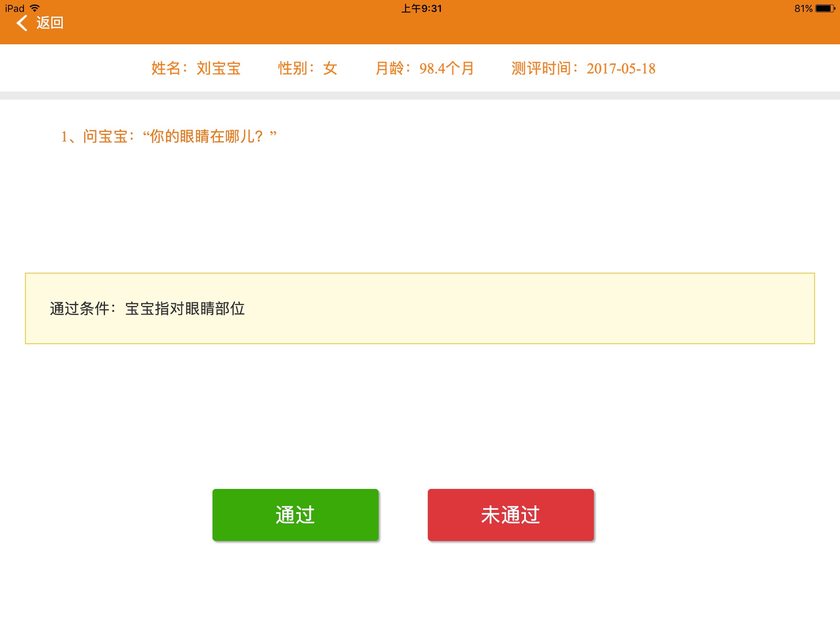Tap the Wi-Fi status icon
This screenshot has width=840, height=630.
[35, 8]
